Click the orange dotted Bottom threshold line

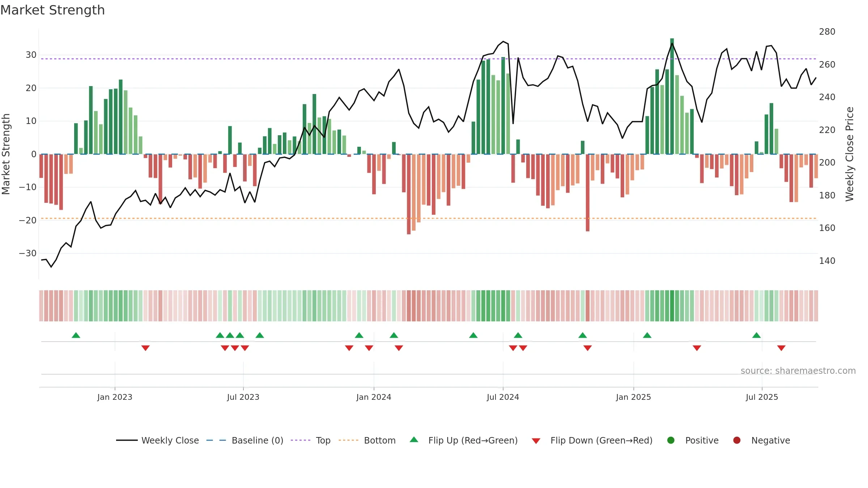pyautogui.click(x=428, y=218)
